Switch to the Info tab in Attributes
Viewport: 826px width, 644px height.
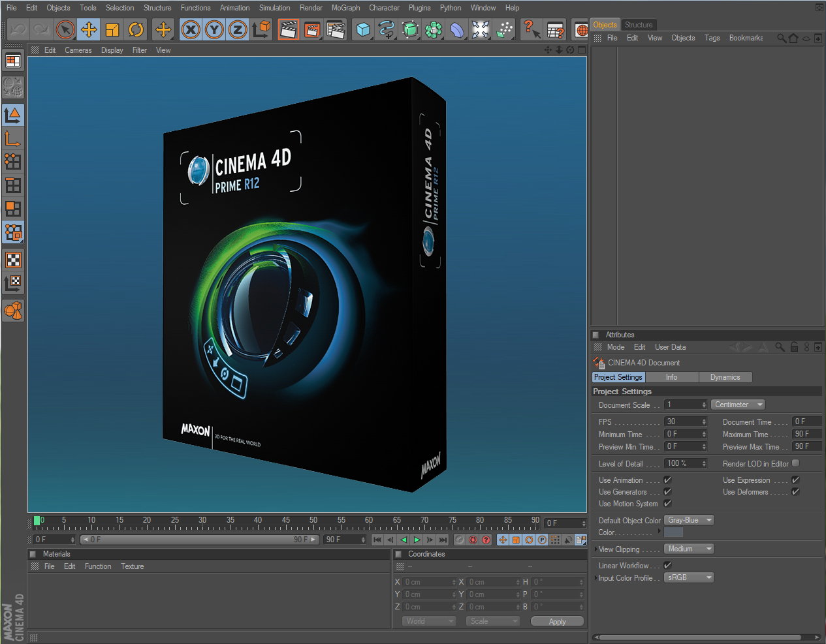672,377
